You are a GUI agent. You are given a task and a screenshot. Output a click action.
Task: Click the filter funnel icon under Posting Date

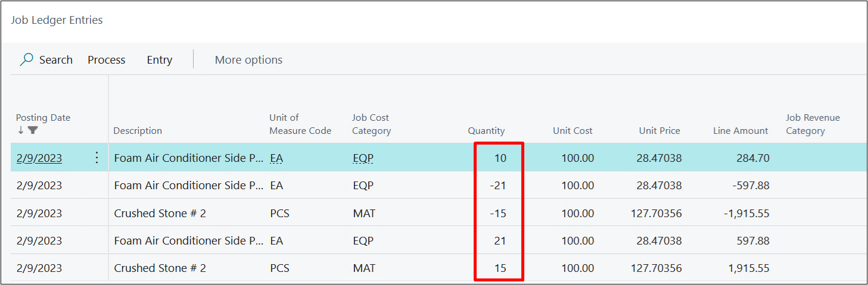33,130
